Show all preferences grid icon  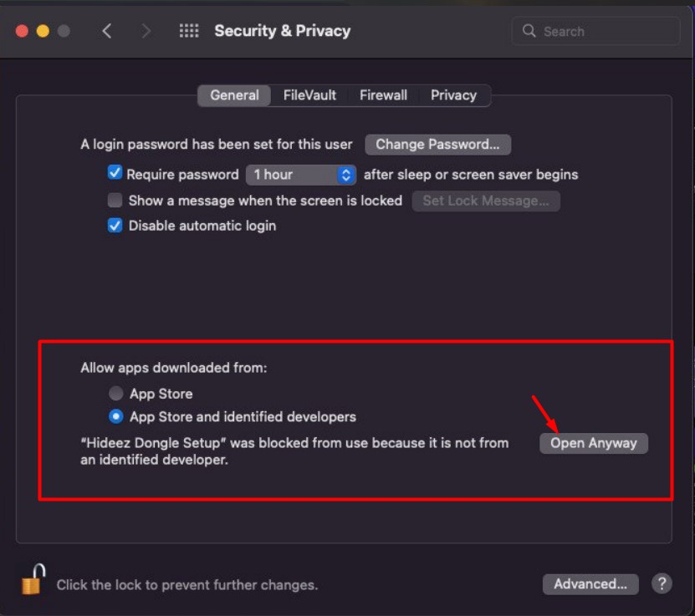point(189,31)
